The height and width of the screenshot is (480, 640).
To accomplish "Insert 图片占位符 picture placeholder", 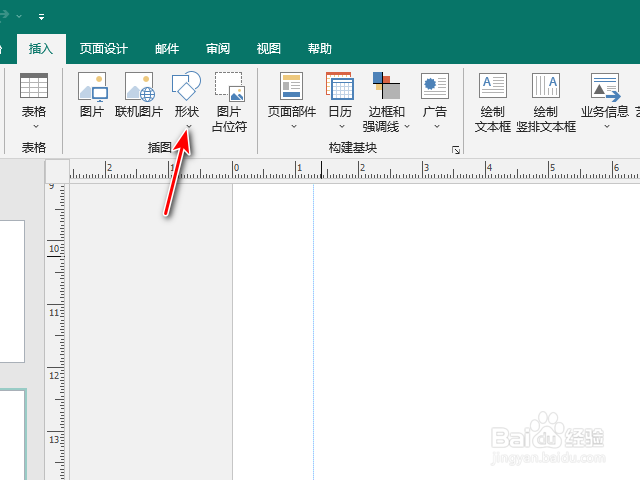I will point(229,102).
